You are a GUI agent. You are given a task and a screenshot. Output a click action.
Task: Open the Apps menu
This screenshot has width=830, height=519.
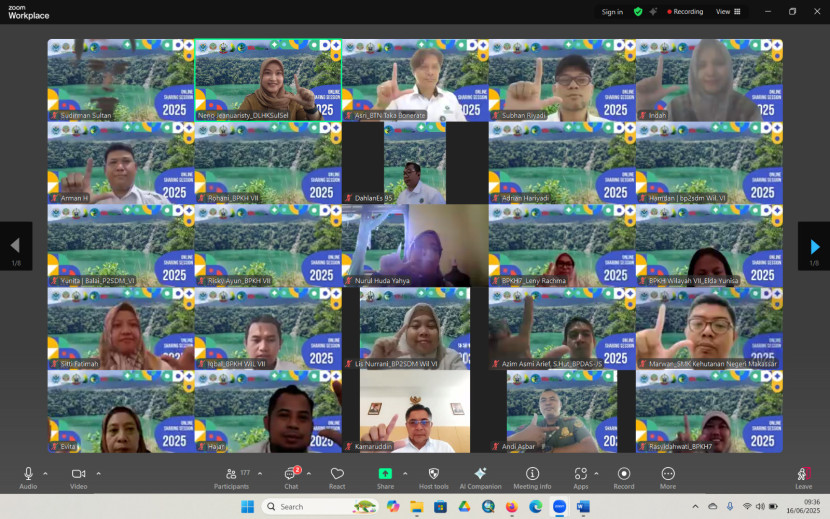pyautogui.click(x=580, y=477)
